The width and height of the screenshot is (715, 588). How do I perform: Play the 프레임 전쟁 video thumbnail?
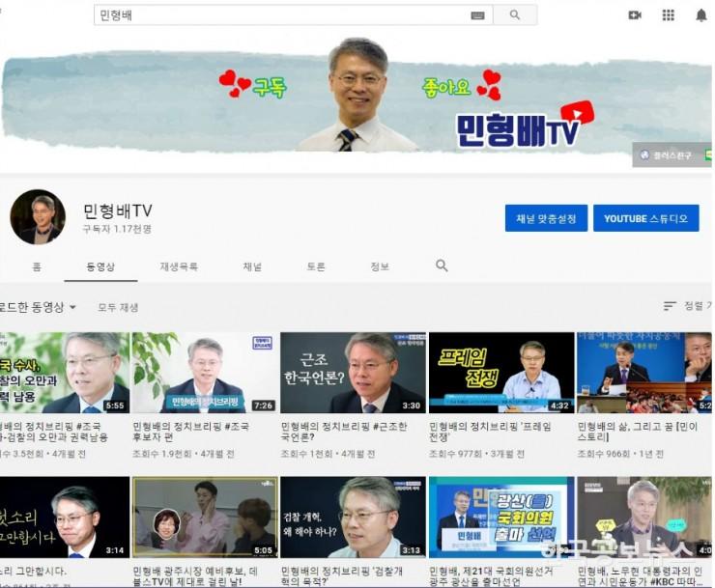(501, 373)
